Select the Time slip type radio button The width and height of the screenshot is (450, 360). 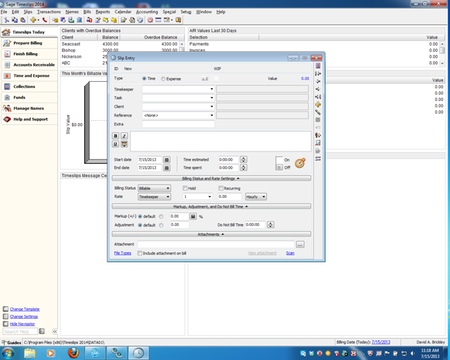point(144,79)
